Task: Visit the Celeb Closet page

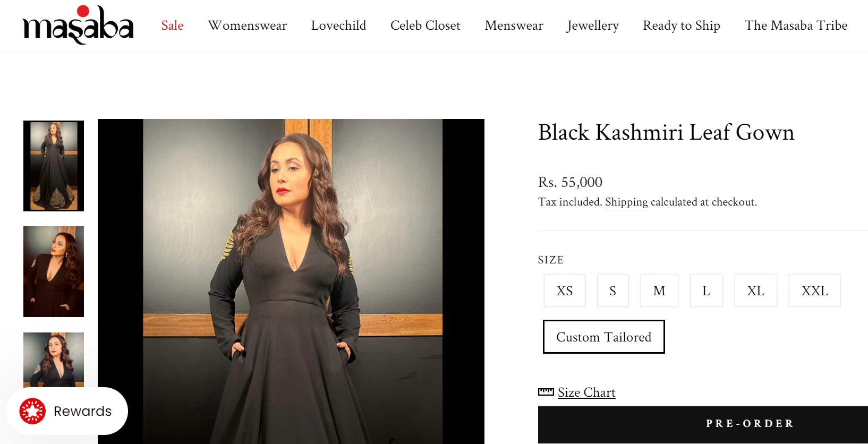Action: point(425,25)
